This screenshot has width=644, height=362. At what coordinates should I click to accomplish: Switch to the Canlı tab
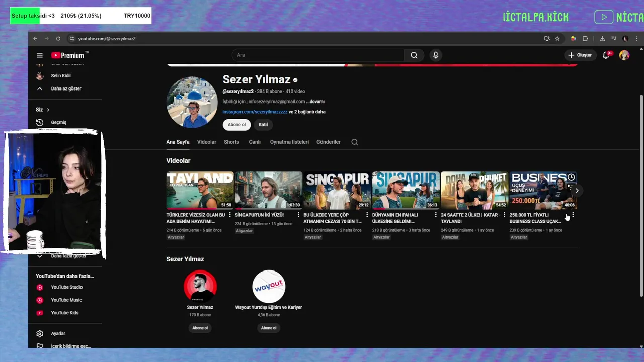point(255,142)
